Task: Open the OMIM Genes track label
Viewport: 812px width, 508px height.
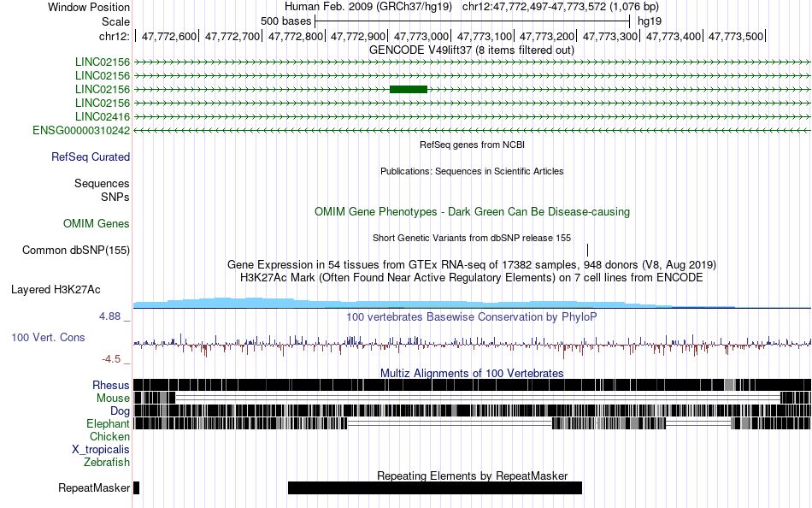Action: click(x=97, y=224)
